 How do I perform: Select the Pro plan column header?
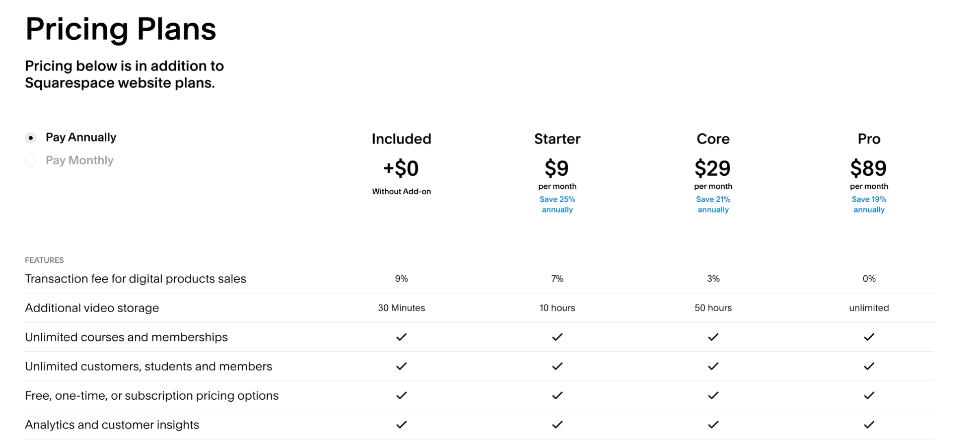(869, 139)
